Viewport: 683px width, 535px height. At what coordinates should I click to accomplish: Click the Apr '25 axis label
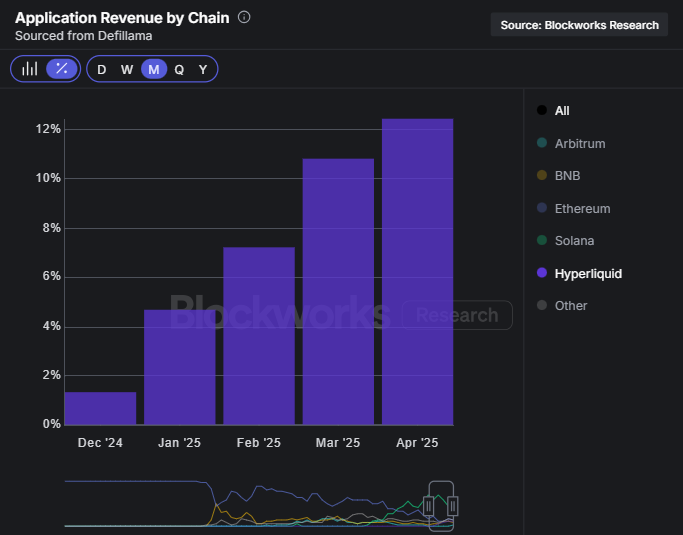tap(417, 443)
